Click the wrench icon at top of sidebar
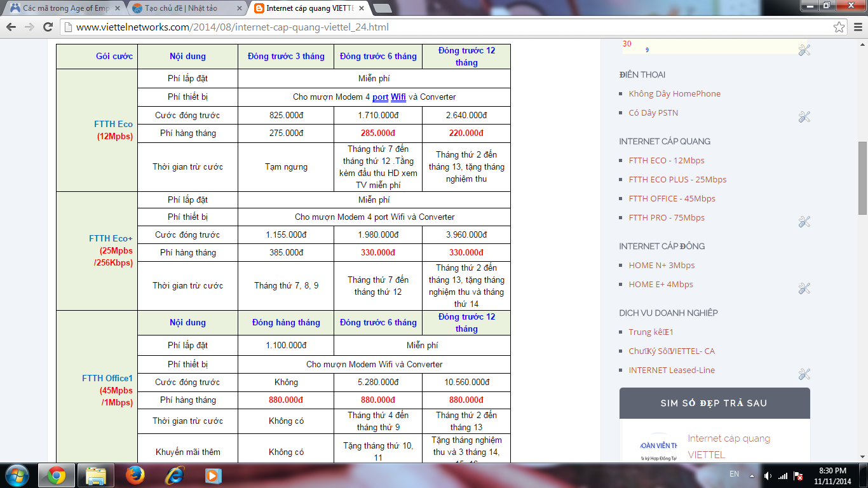 click(x=804, y=50)
